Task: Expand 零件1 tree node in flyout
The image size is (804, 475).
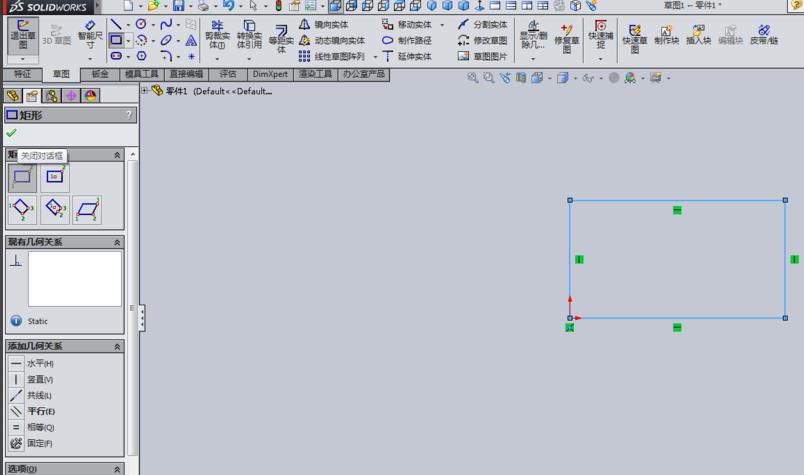Action: tap(145, 91)
